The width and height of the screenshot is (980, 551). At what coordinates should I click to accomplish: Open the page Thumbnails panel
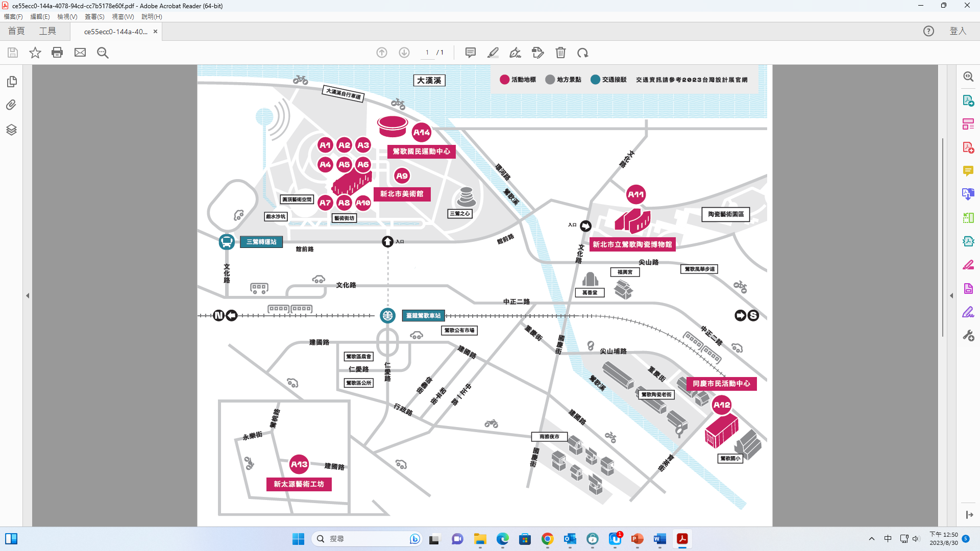12,82
